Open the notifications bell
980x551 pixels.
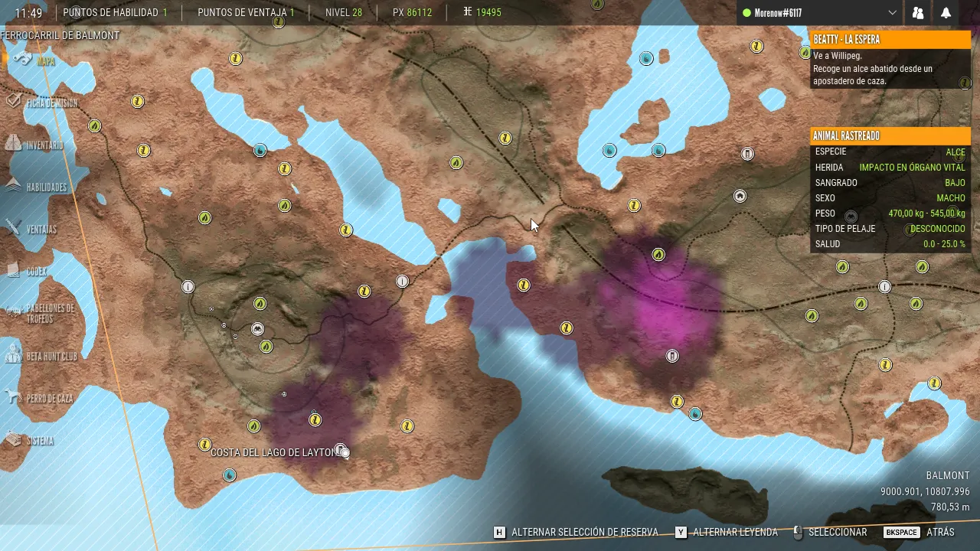pyautogui.click(x=946, y=13)
